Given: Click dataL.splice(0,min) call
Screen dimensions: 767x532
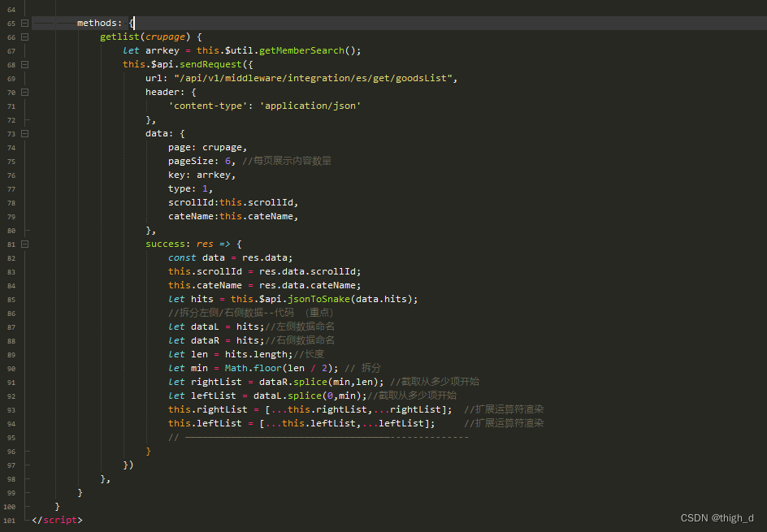Looking at the screenshot, I should pyautogui.click(x=310, y=396).
